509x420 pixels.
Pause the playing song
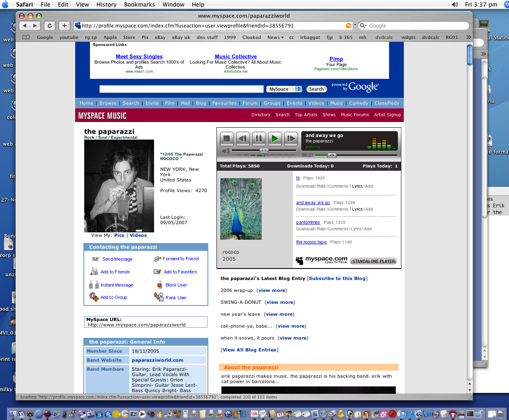click(x=259, y=139)
